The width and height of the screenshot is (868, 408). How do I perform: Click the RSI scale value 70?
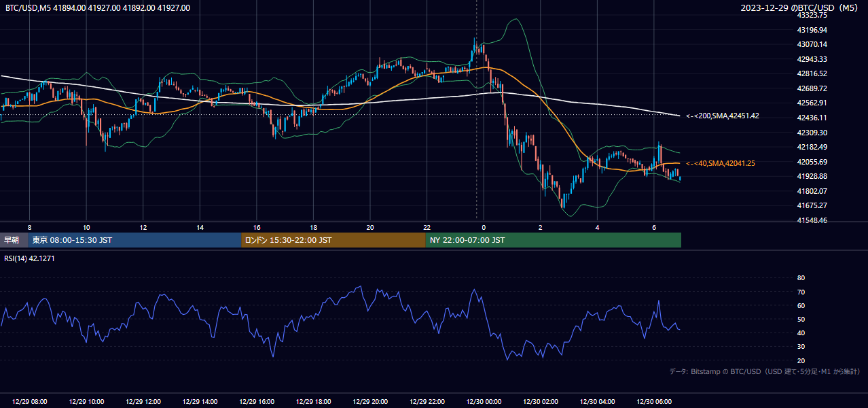(x=801, y=292)
